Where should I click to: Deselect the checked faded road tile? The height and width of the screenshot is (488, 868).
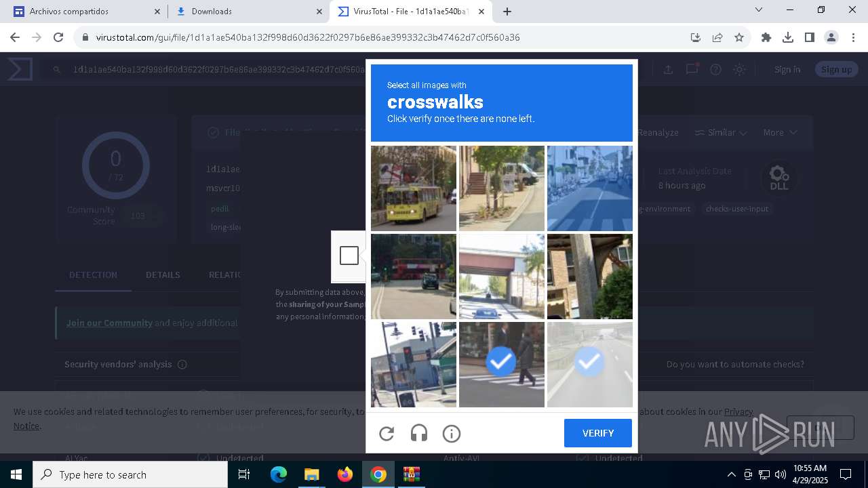pyautogui.click(x=590, y=365)
